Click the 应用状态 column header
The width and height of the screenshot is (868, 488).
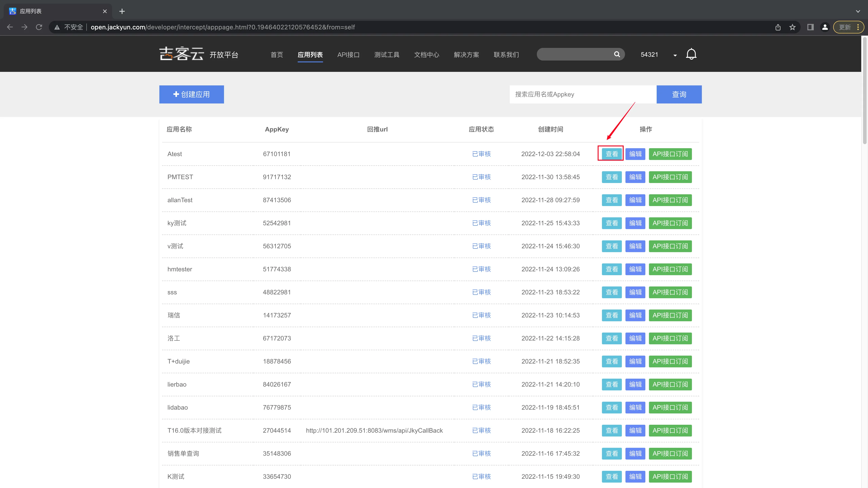pyautogui.click(x=481, y=129)
